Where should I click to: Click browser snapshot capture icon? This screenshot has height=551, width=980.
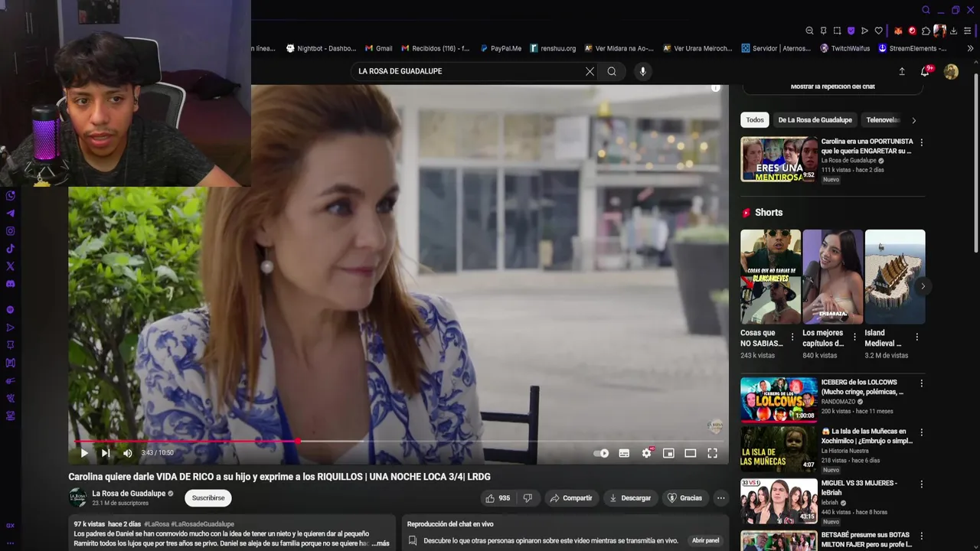837,31
